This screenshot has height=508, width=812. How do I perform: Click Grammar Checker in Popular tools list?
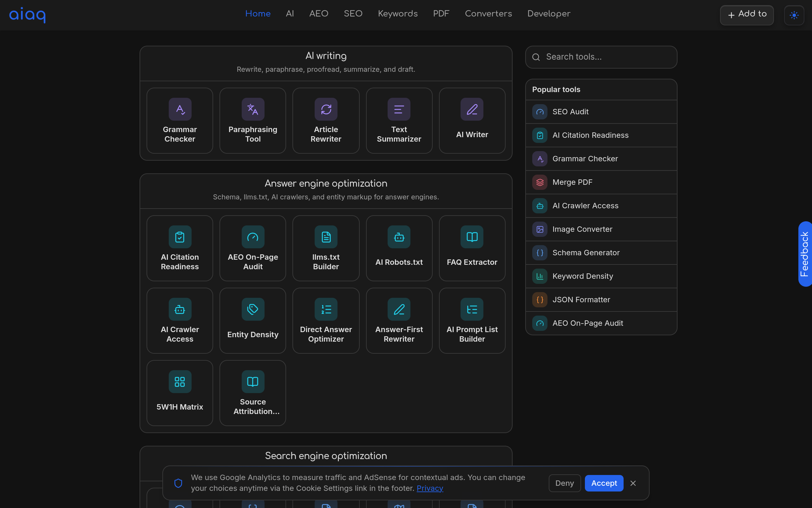click(601, 159)
